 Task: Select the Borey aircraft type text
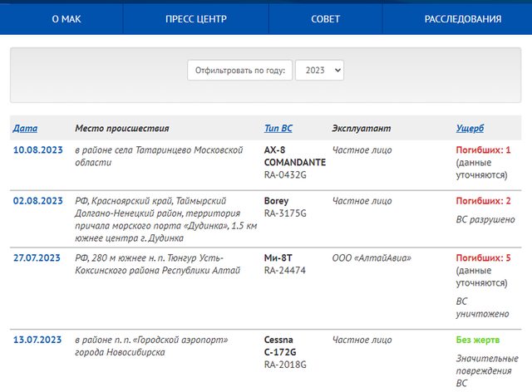tap(276, 201)
